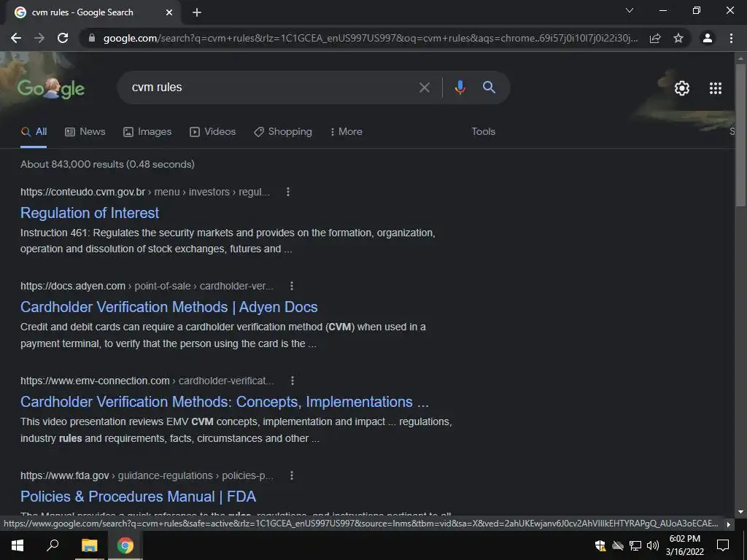Open Google search settings gear
Image resolution: width=747 pixels, height=560 pixels.
point(682,88)
